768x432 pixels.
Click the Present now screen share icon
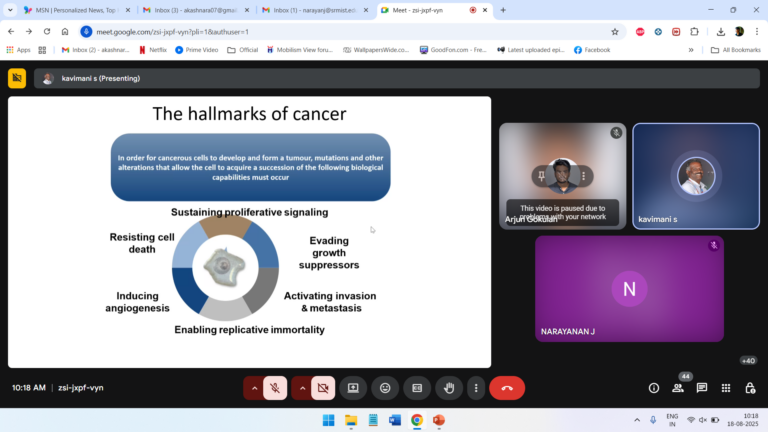click(353, 388)
